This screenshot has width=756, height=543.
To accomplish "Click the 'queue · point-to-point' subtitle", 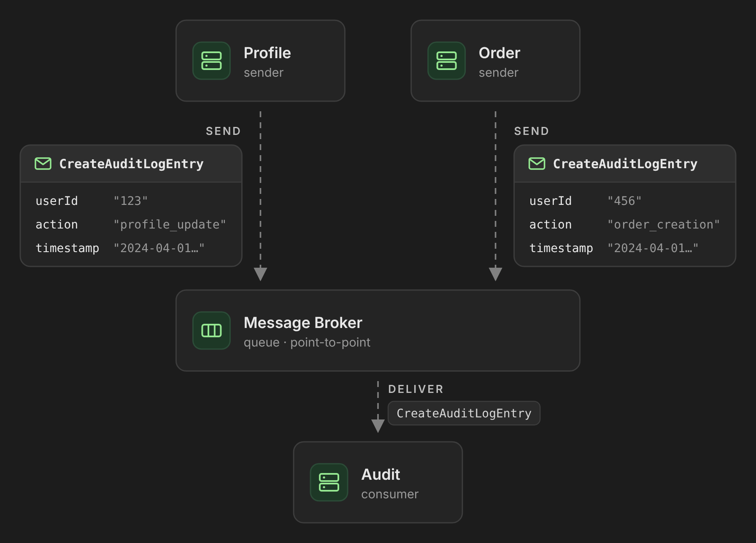I will pos(307,342).
